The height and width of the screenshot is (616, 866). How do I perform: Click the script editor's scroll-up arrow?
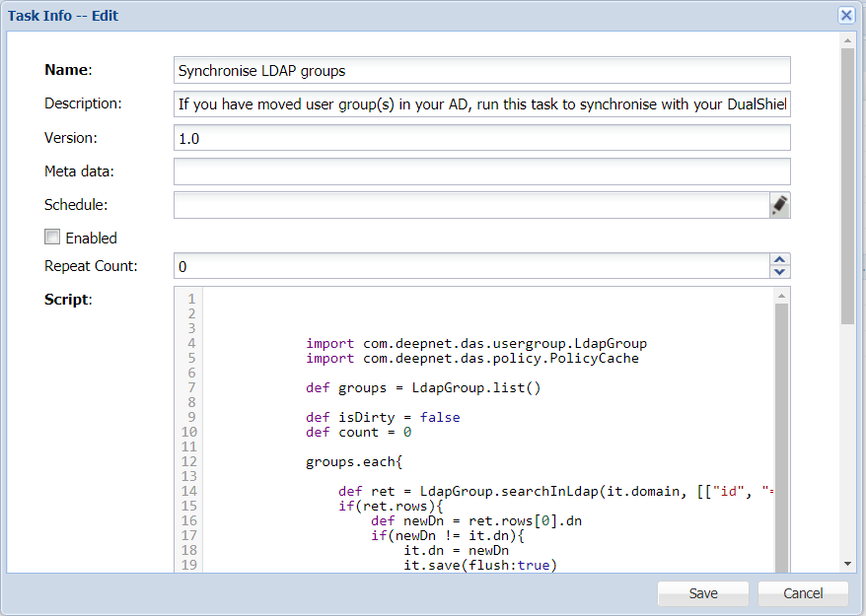pos(782,296)
